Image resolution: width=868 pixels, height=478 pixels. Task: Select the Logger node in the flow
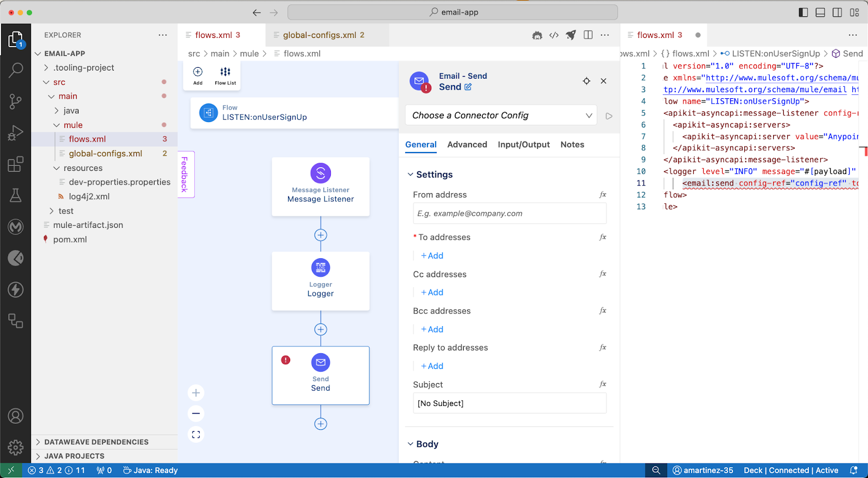click(x=321, y=281)
